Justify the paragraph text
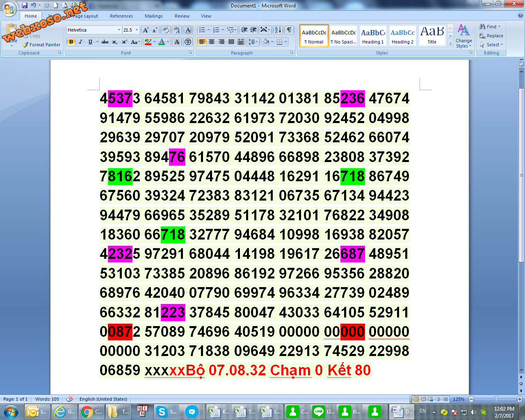This screenshot has height=420, width=525. point(231,42)
